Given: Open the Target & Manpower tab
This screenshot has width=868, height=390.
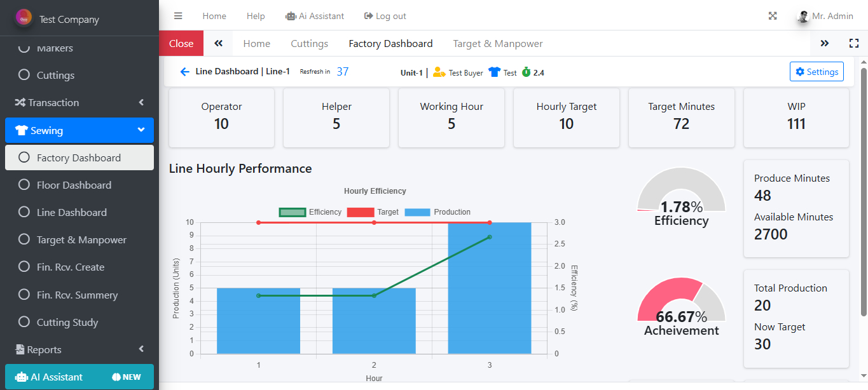Looking at the screenshot, I should 498,43.
